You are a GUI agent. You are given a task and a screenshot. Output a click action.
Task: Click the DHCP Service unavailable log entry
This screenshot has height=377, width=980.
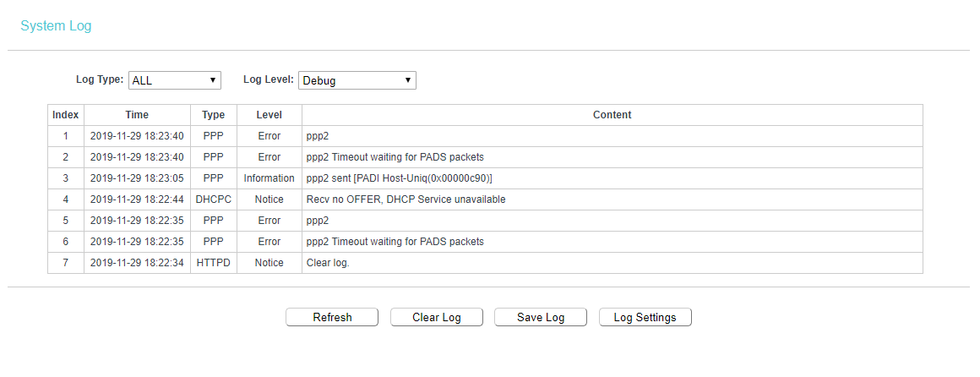pyautogui.click(x=406, y=199)
